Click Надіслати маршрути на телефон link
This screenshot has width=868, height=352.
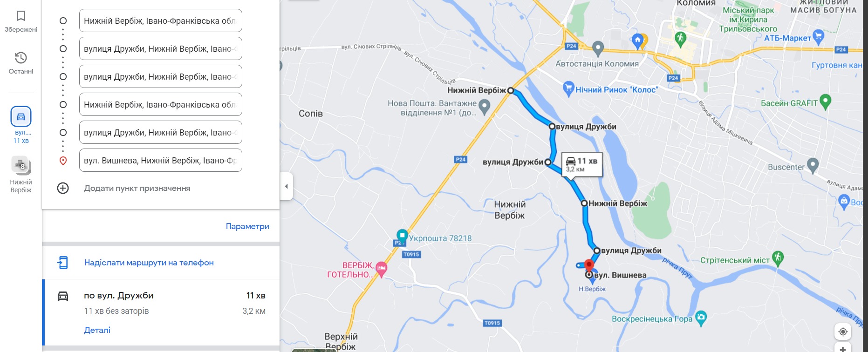coord(149,263)
